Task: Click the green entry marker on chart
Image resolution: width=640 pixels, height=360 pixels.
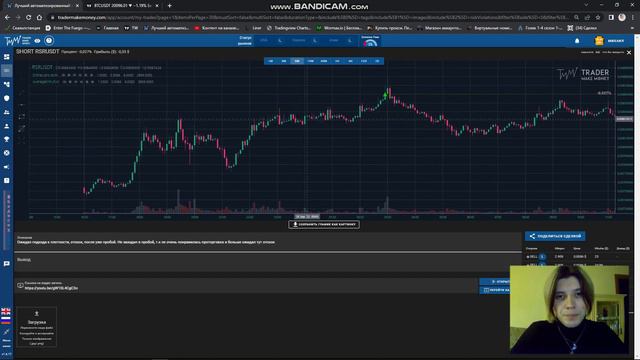Action: tap(385, 95)
